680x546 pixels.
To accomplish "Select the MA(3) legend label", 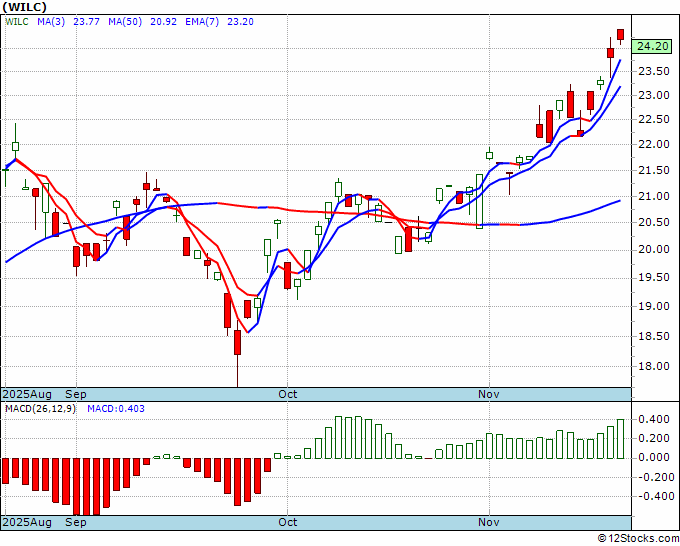I will tap(51, 22).
